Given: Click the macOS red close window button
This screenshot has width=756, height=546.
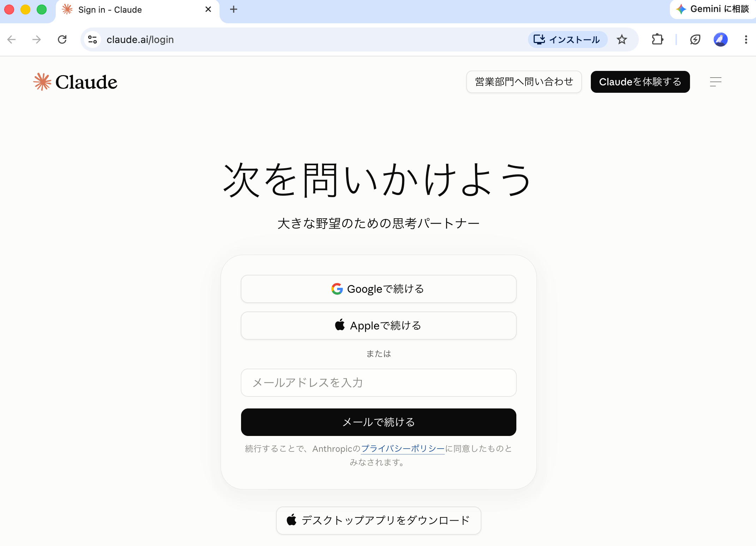Looking at the screenshot, I should 9,10.
